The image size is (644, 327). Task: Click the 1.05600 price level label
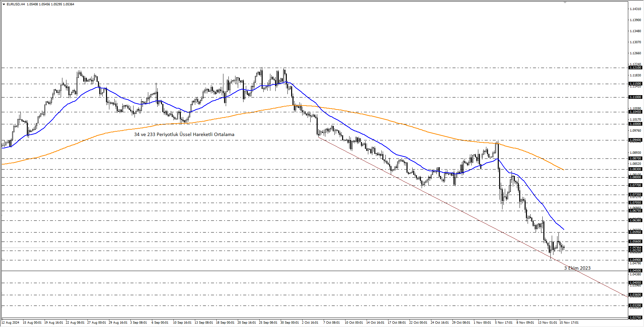point(635,242)
